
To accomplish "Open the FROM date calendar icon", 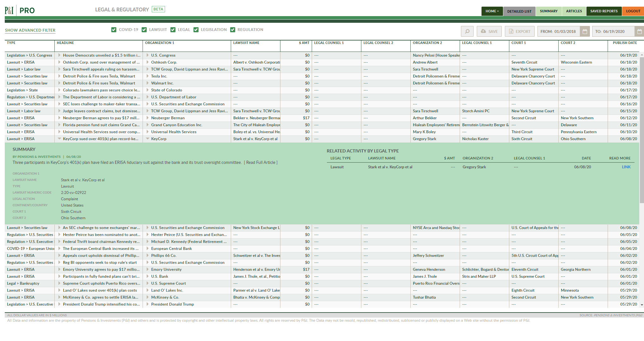I will coord(585,31).
